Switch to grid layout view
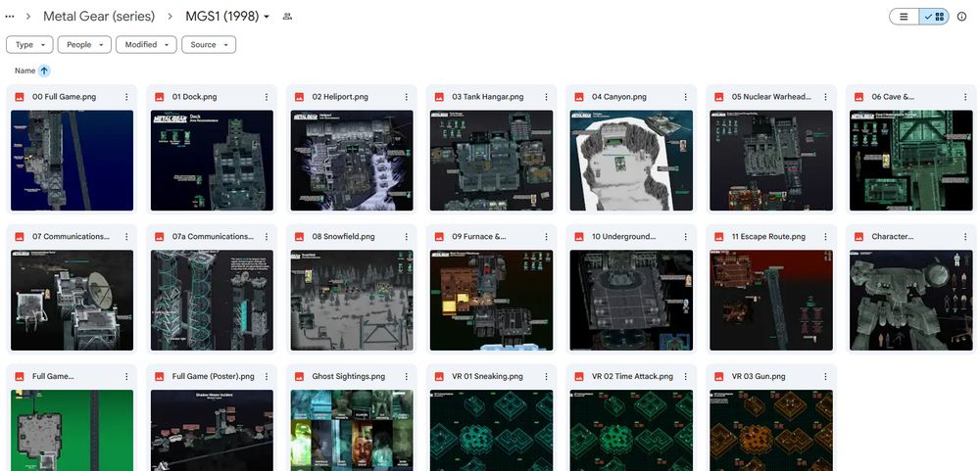Image resolution: width=980 pixels, height=471 pixels. tap(934, 17)
